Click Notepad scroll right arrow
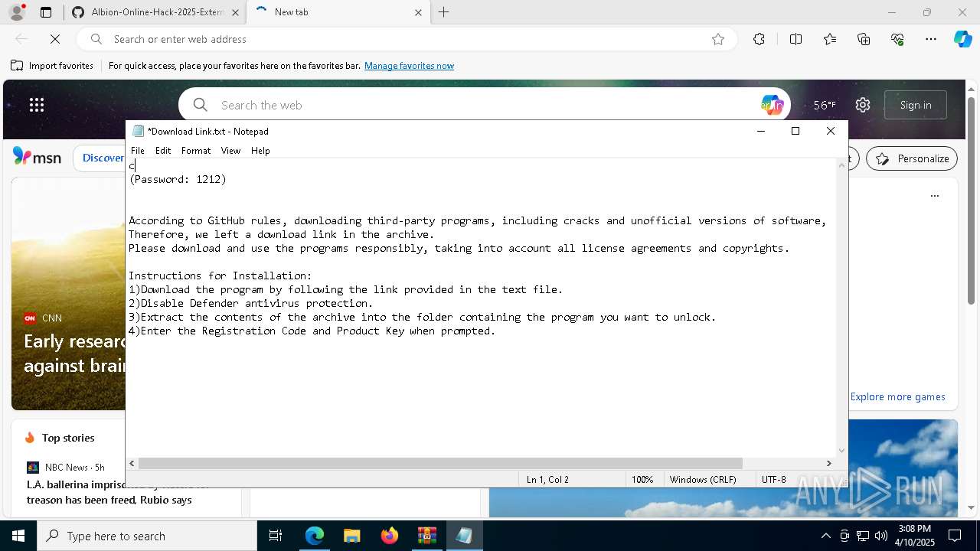 click(828, 463)
